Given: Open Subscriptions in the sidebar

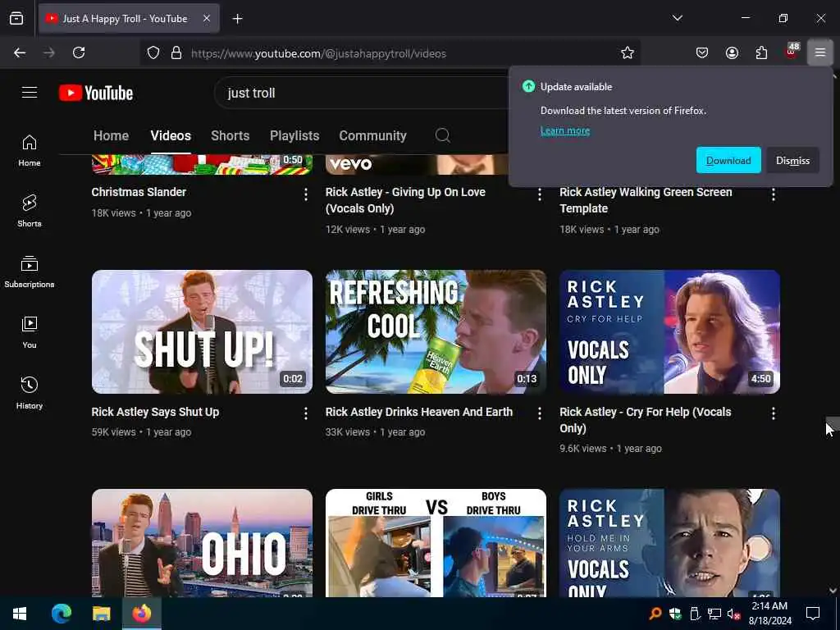Looking at the screenshot, I should tap(30, 272).
